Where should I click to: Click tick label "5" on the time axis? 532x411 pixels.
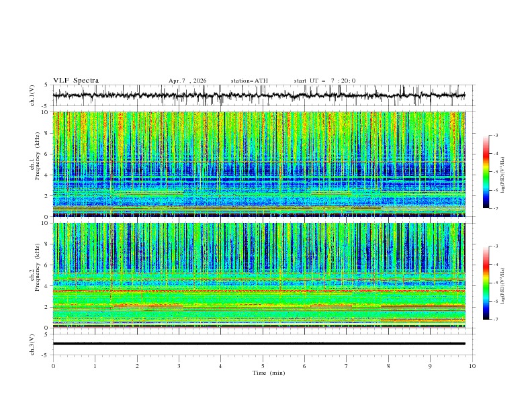[x=263, y=366]
